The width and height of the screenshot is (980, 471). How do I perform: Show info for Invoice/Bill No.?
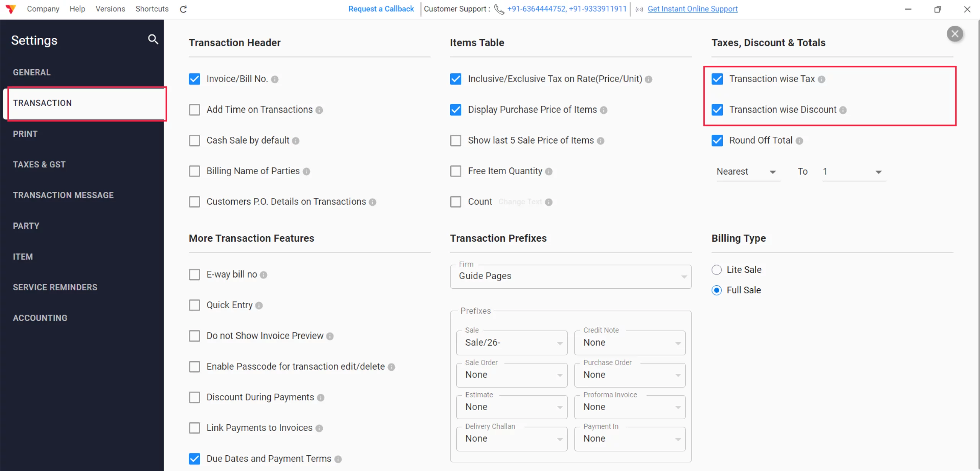275,79
